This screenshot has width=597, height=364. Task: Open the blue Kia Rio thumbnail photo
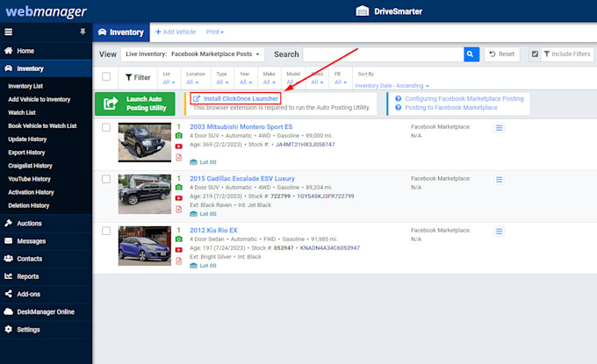[145, 246]
